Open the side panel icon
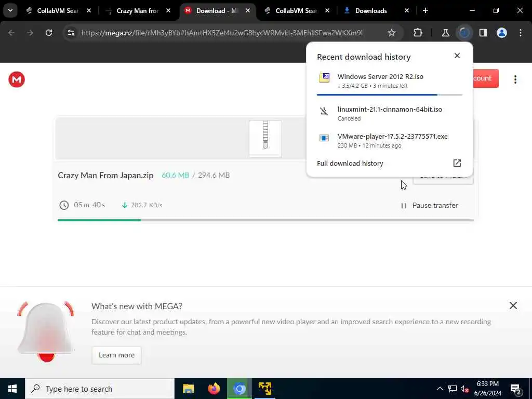 pyautogui.click(x=483, y=33)
